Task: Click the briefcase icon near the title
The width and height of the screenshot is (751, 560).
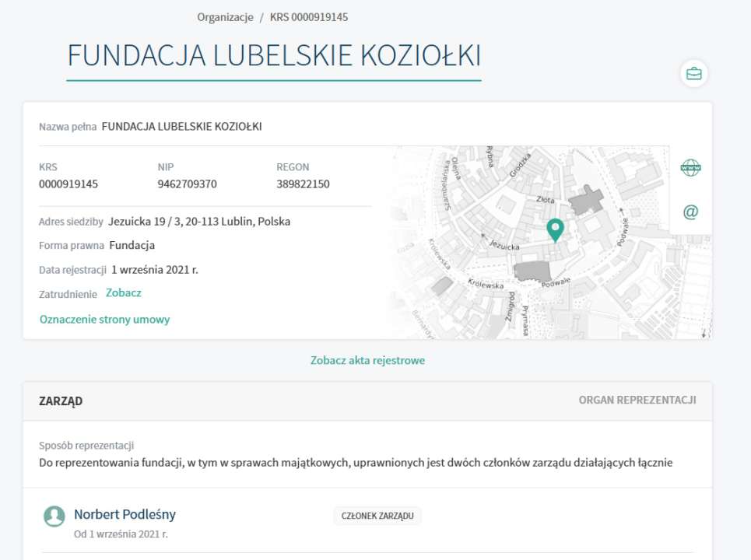Action: [x=693, y=74]
